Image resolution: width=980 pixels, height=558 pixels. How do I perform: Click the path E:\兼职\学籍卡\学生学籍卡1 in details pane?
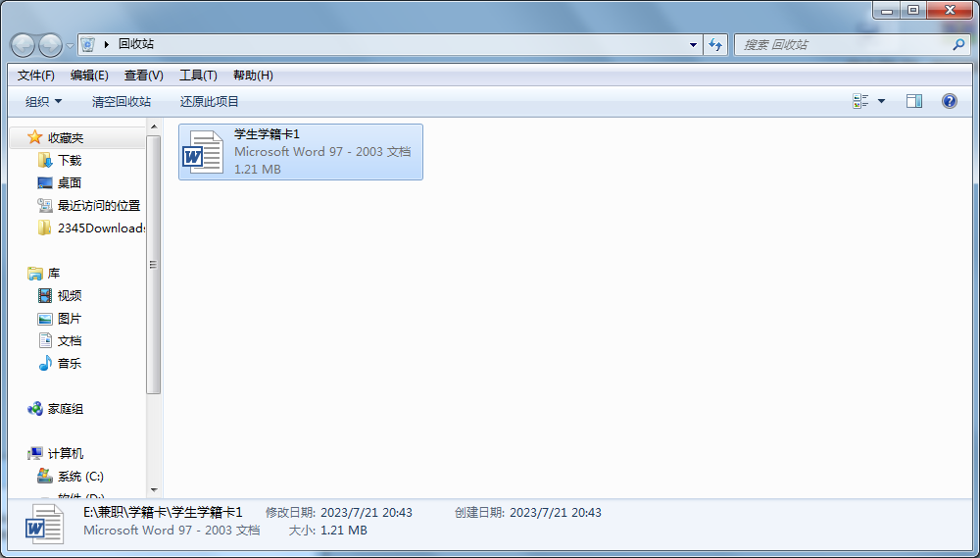163,513
